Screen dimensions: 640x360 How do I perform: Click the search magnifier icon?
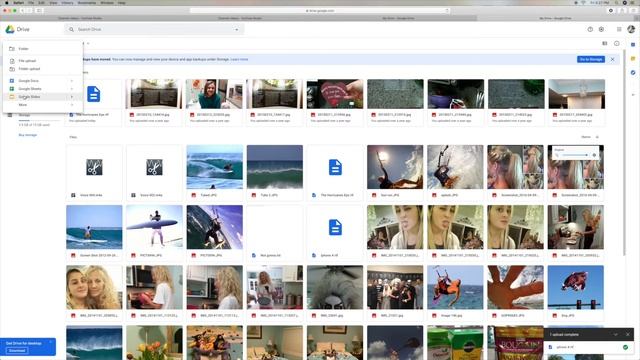coord(71,29)
